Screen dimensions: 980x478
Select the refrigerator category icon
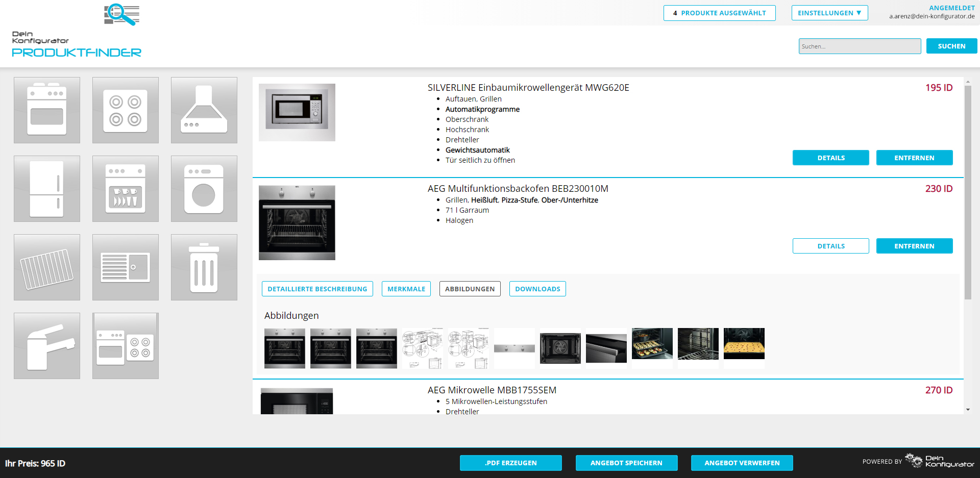click(x=47, y=189)
